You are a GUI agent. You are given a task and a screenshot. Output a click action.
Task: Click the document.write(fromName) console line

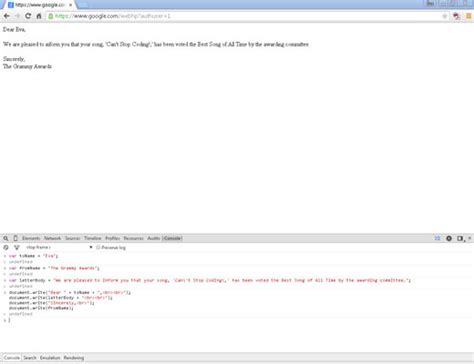(41, 308)
